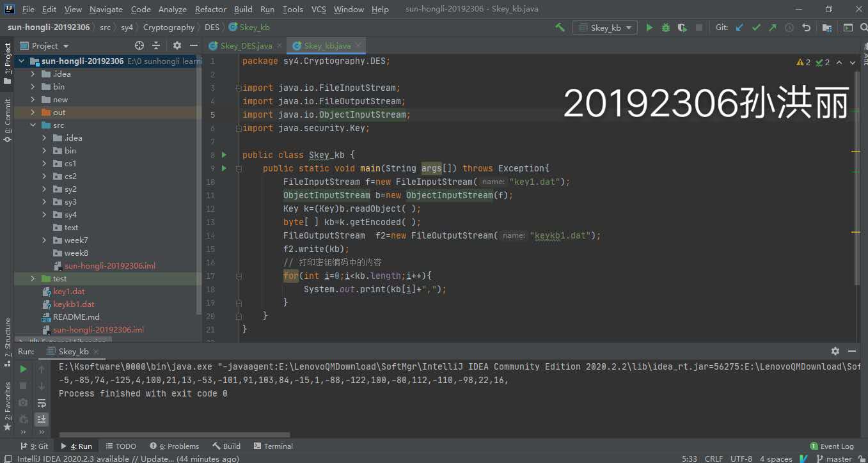The image size is (868, 463).
Task: Open the Terminal tool window
Action: (273, 446)
